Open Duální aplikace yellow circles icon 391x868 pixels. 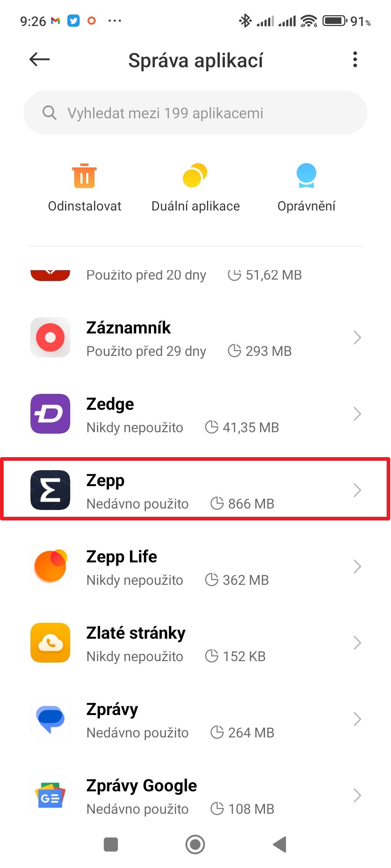195,176
